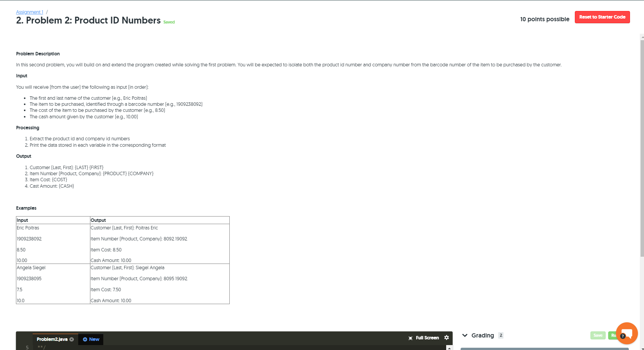Viewport: 644px width, 350px height.
Task: Click the page scrollbar up arrow
Action: [642, 37]
